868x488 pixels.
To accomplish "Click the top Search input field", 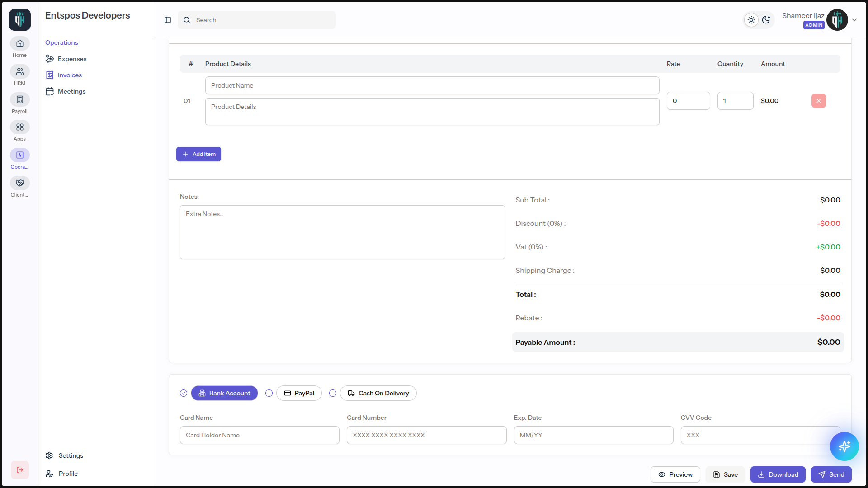I will click(257, 20).
